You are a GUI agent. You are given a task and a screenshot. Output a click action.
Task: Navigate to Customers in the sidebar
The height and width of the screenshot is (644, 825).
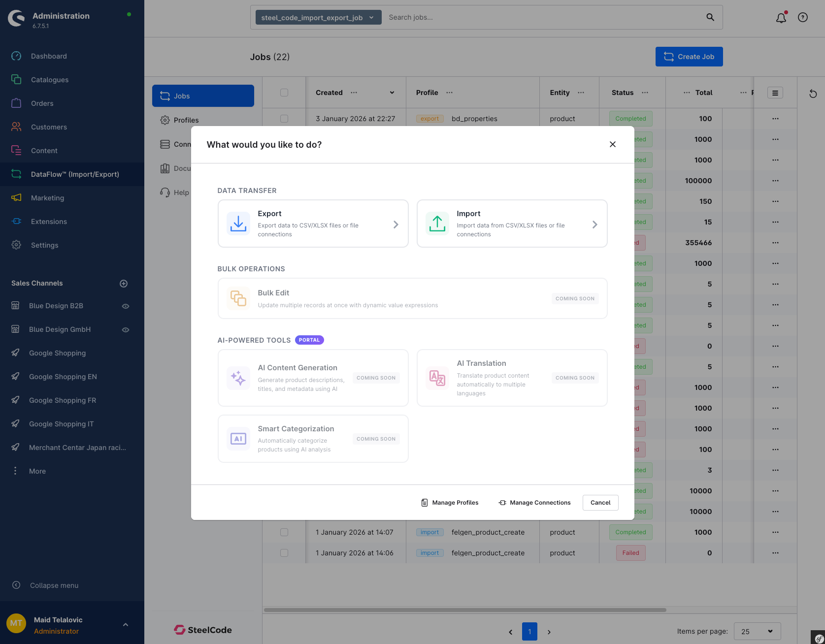tap(48, 127)
